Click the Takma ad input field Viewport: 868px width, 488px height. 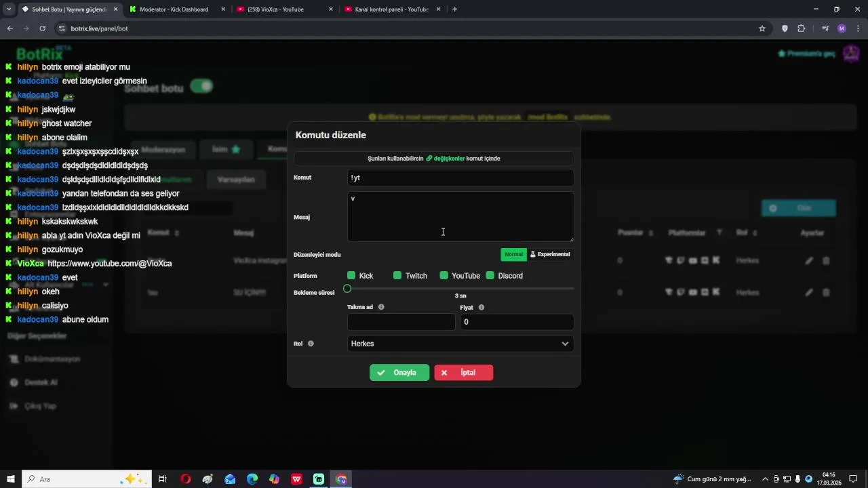pyautogui.click(x=401, y=322)
